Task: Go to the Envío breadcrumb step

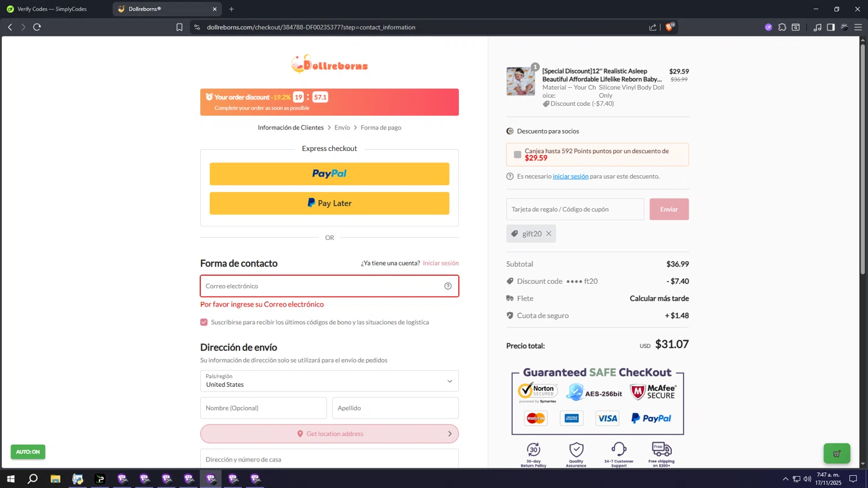Action: pyautogui.click(x=342, y=128)
